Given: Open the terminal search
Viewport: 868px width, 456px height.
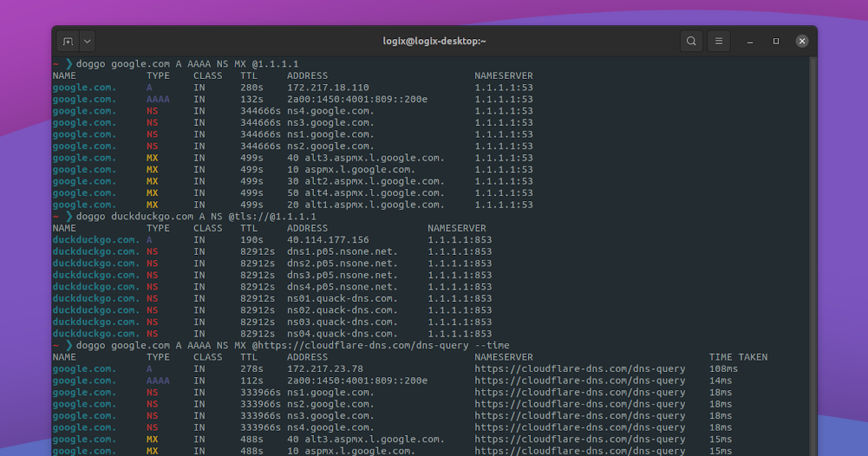Looking at the screenshot, I should [x=691, y=41].
